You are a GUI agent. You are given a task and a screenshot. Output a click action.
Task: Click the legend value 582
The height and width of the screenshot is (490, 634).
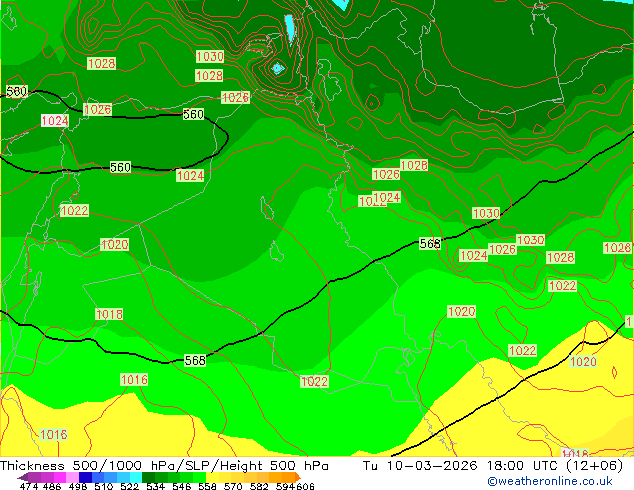coord(259,486)
